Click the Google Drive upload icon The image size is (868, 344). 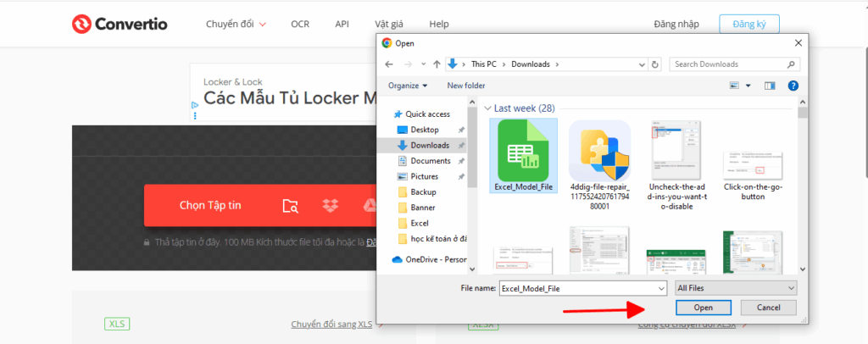point(370,206)
